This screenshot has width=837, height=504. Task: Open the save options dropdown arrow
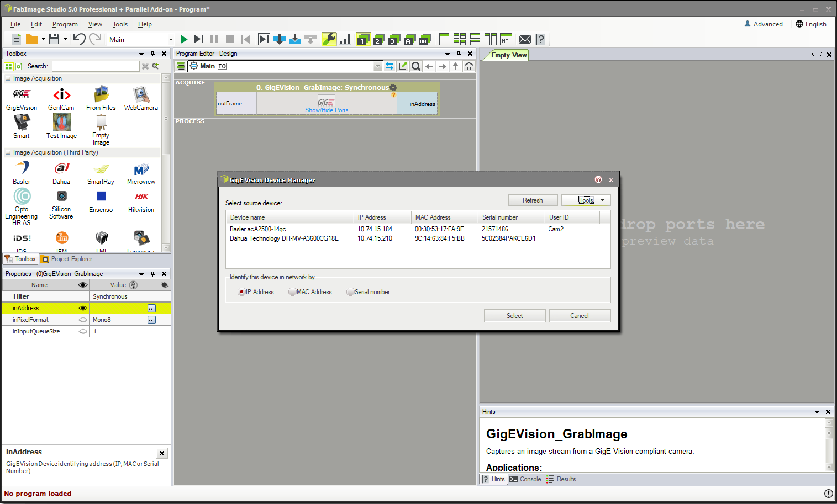[x=65, y=39]
